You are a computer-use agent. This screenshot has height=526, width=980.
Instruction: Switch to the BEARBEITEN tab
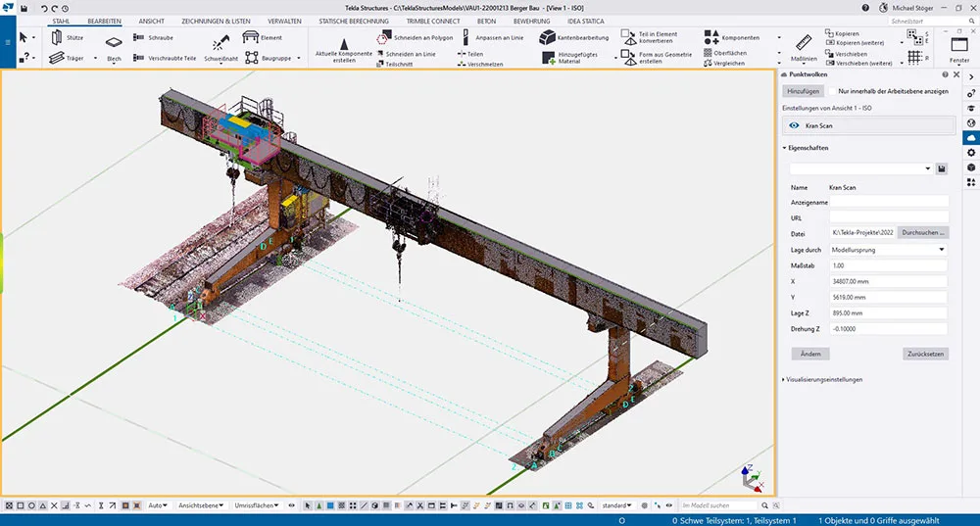click(105, 22)
